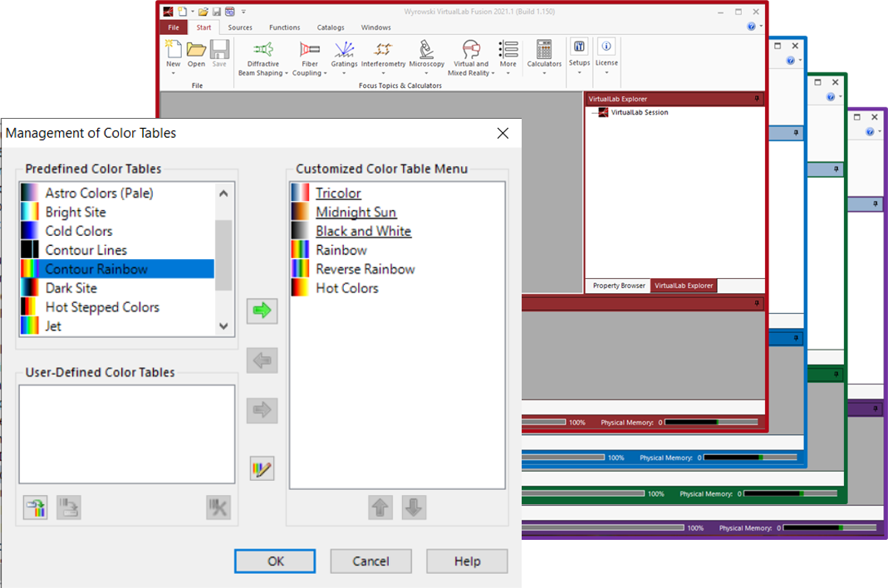Select Tricolor in the customized menu
This screenshot has height=588, width=888.
[338, 194]
